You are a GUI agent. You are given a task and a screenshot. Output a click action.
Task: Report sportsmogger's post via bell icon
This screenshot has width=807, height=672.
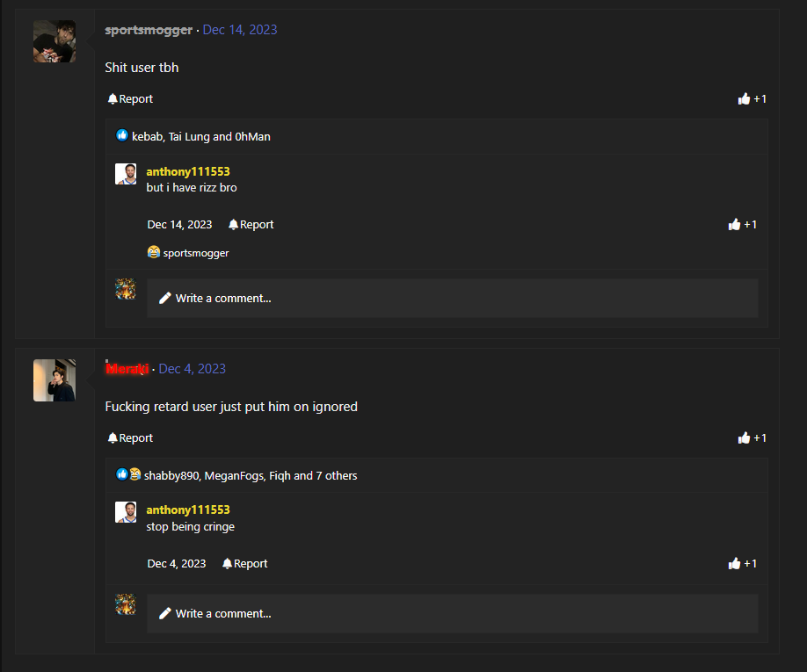[130, 98]
